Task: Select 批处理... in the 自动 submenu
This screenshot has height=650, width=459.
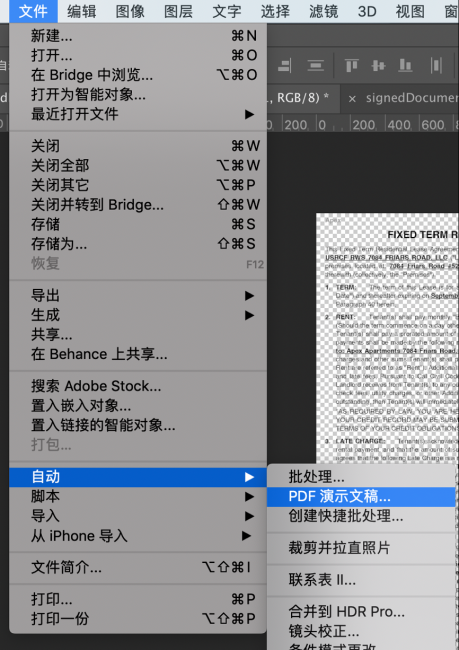Action: [x=361, y=477]
